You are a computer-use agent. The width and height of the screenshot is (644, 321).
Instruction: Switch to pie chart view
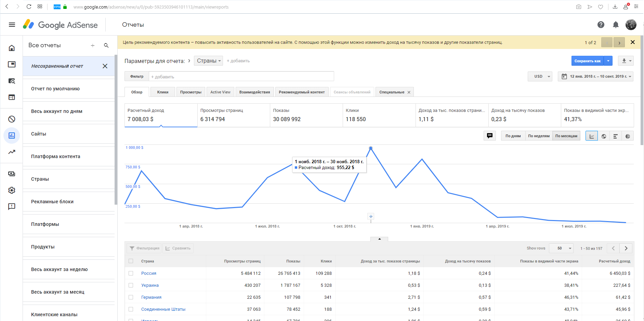pyautogui.click(x=628, y=136)
